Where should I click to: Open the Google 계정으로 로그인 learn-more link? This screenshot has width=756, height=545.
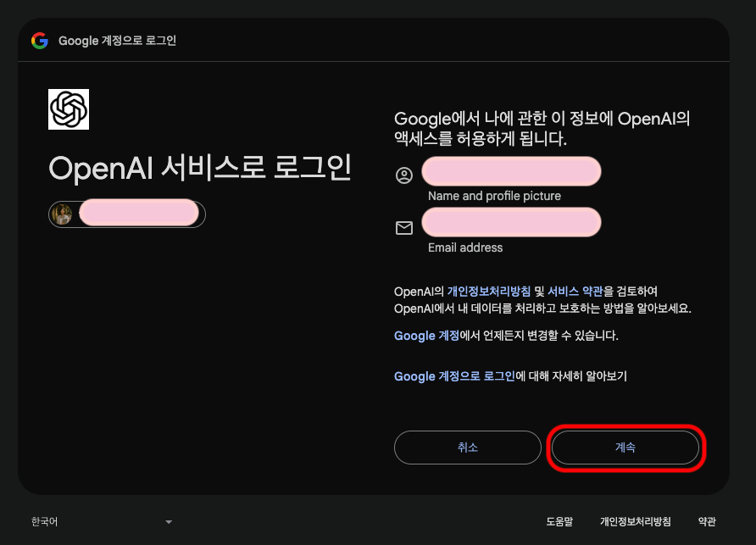pos(454,376)
